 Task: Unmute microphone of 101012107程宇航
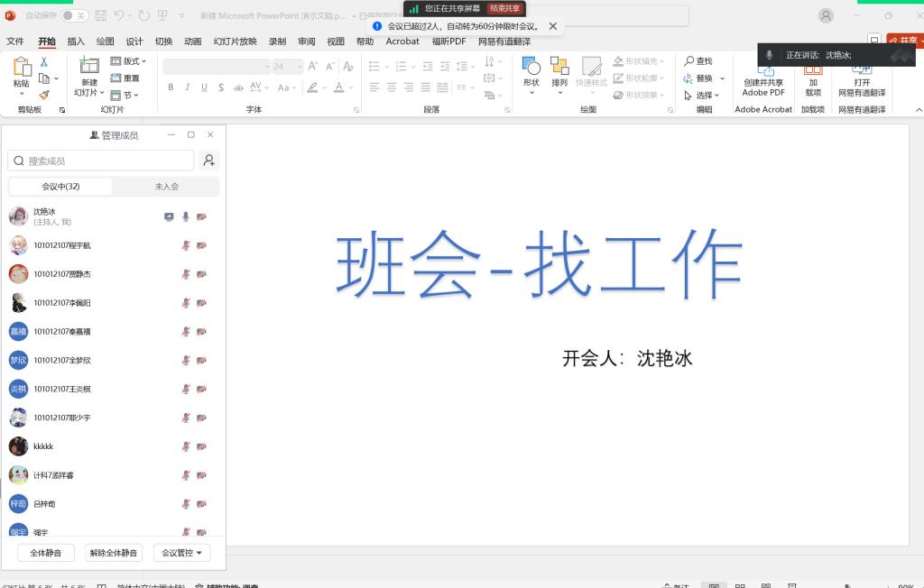186,245
